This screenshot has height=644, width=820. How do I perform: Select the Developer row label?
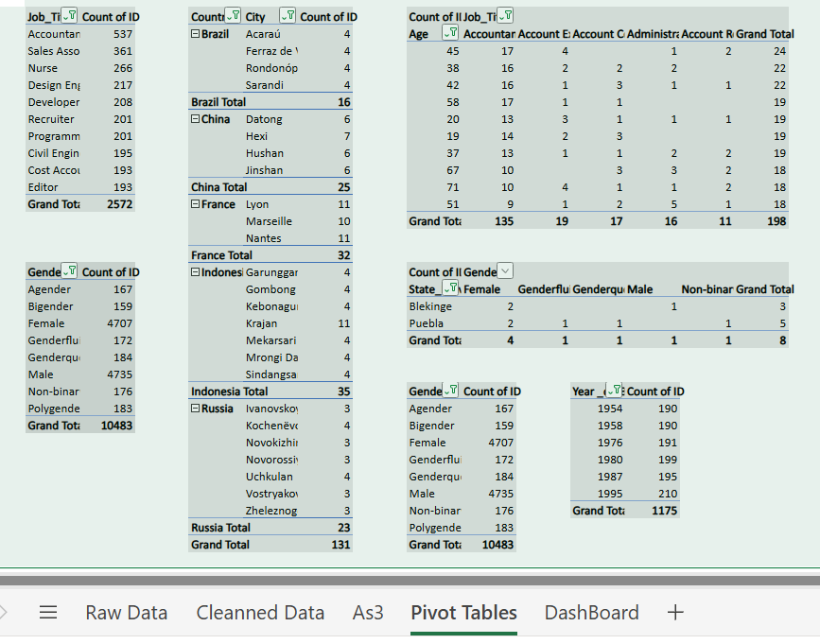click(x=53, y=102)
